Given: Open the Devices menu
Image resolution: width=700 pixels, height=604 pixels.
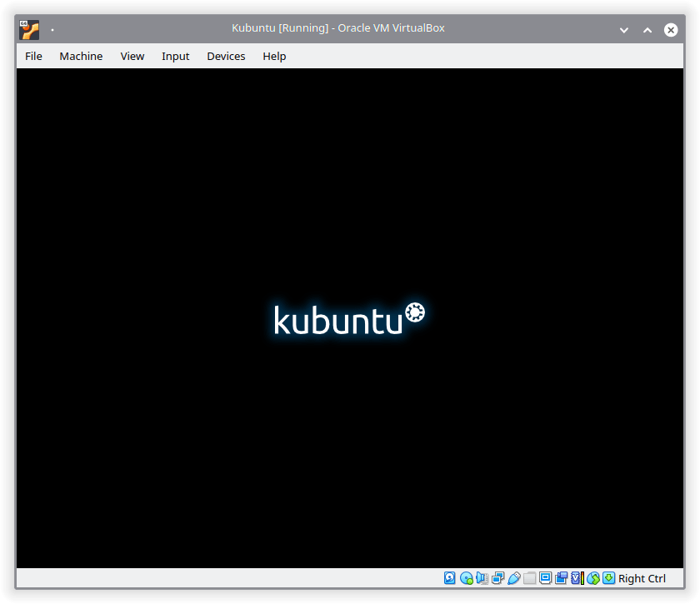Looking at the screenshot, I should tap(226, 57).
